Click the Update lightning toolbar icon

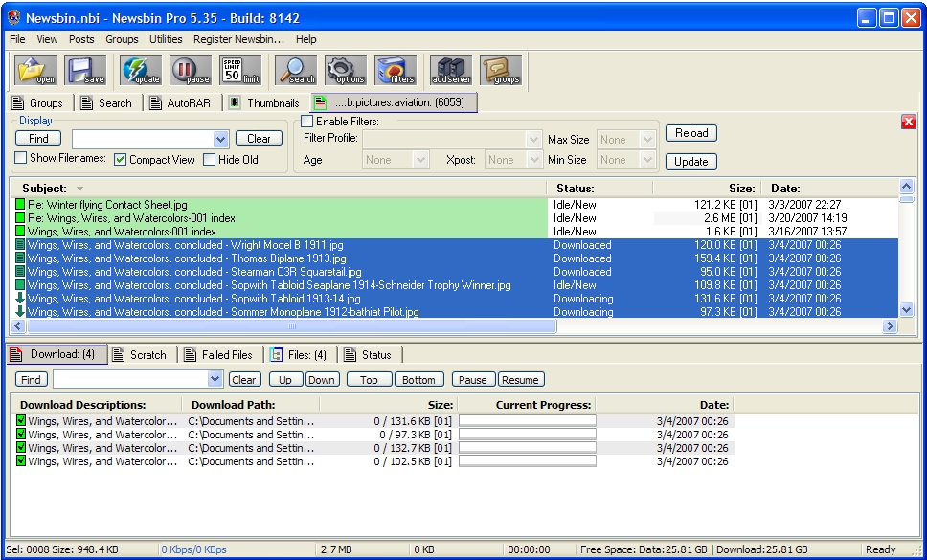tap(141, 70)
